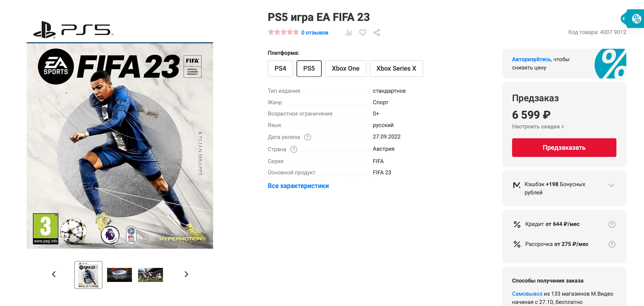Viewport: 644px width, 306px height.
Task: Select the stadium screenshot thumbnail
Action: (x=120, y=275)
